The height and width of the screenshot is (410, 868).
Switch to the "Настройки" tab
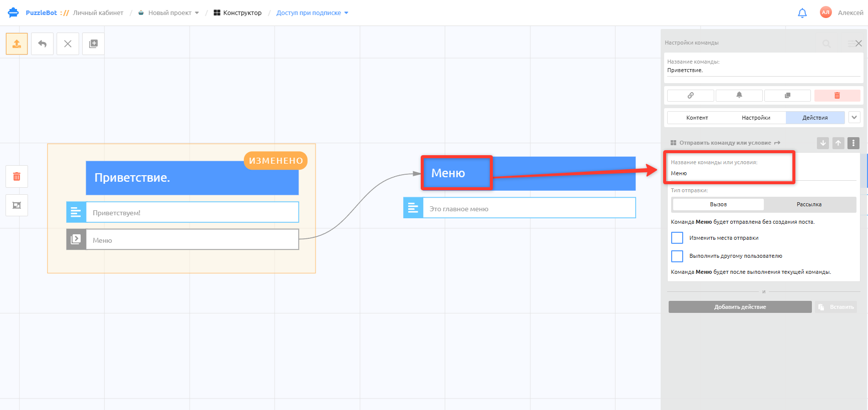756,118
